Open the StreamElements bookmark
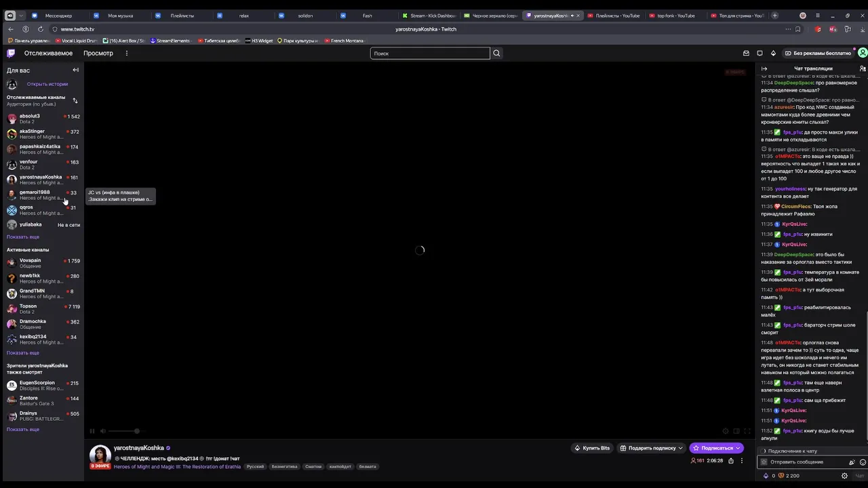 (x=170, y=41)
